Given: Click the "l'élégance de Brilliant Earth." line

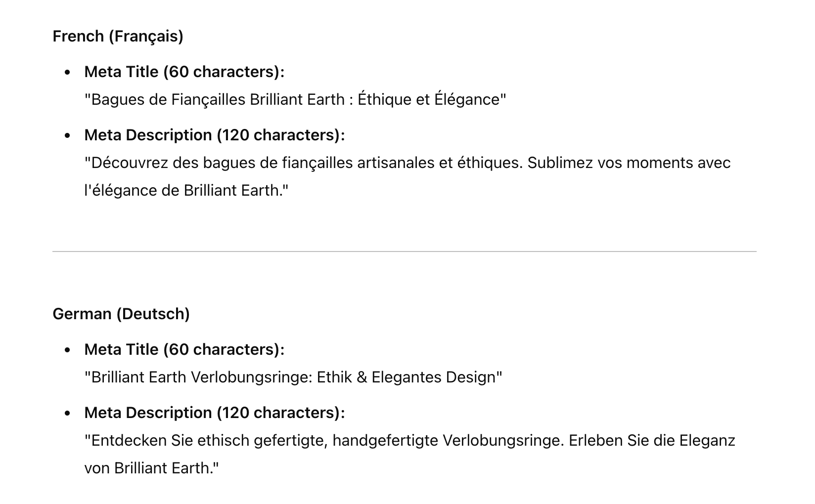Looking at the screenshot, I should [x=186, y=190].
